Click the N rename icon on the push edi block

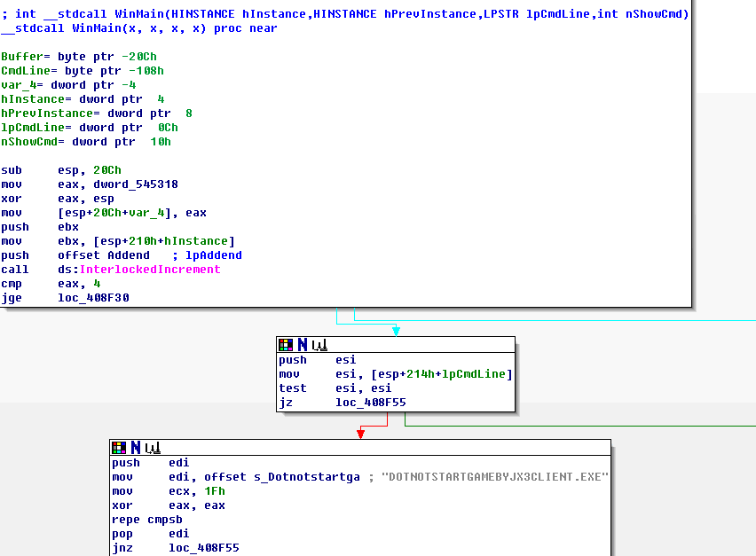point(135,447)
